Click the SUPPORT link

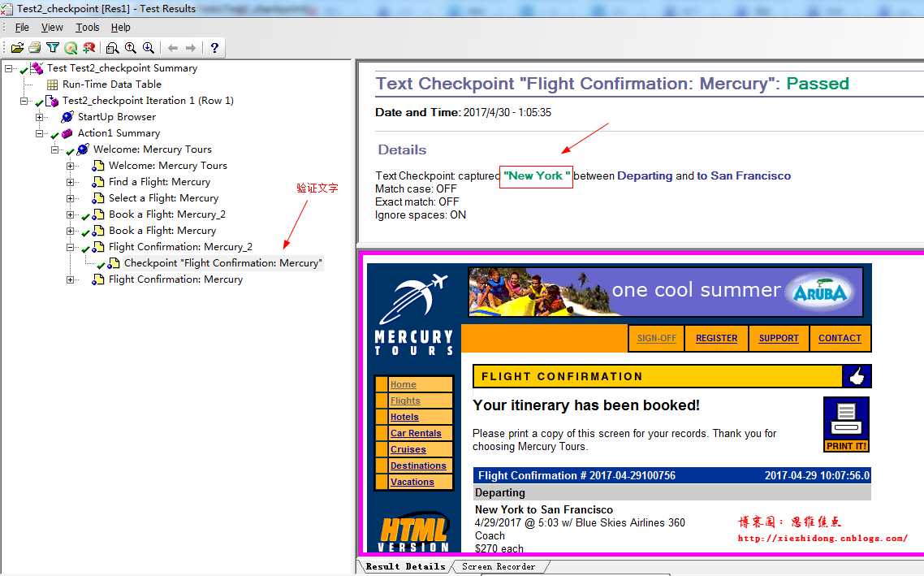point(779,339)
